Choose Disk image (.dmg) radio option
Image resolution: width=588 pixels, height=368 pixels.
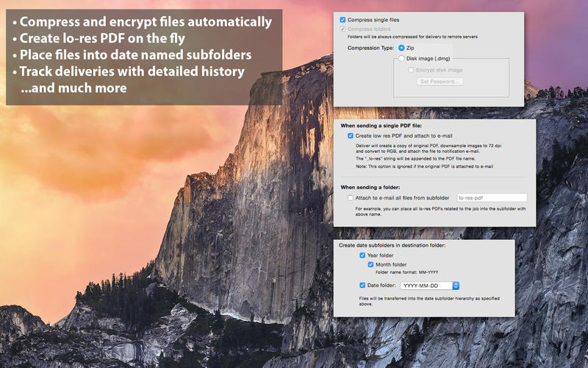(x=401, y=58)
